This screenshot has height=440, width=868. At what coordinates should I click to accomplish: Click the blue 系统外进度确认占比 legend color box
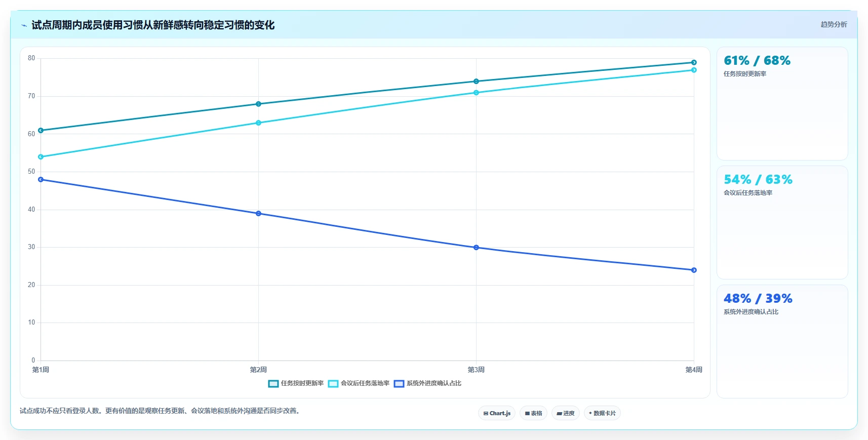[399, 384]
